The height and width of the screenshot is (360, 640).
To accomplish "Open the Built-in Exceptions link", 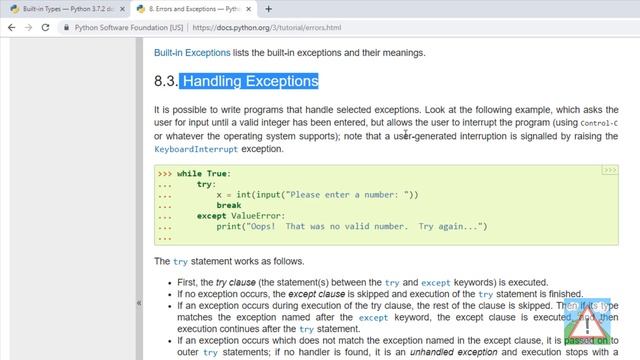I will (x=192, y=53).
